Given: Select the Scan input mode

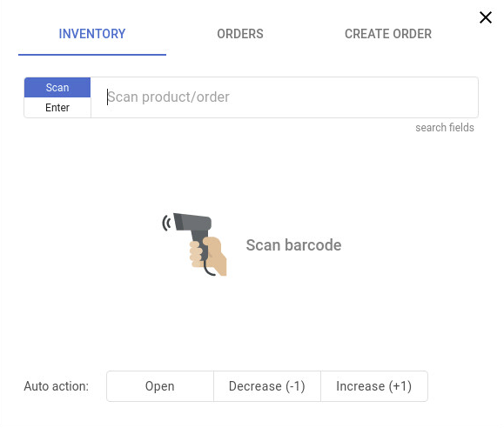Looking at the screenshot, I should 57,87.
